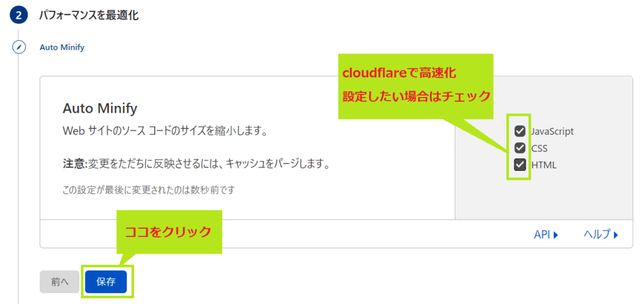Uncheck the CSS minify checkbox
The height and width of the screenshot is (304, 644).
pyautogui.click(x=520, y=148)
